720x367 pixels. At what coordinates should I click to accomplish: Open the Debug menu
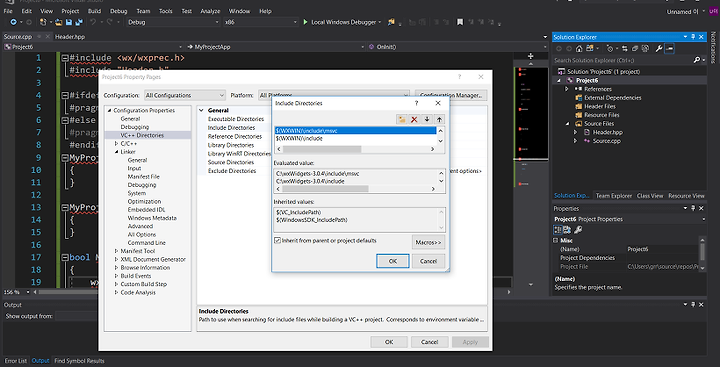coord(118,11)
